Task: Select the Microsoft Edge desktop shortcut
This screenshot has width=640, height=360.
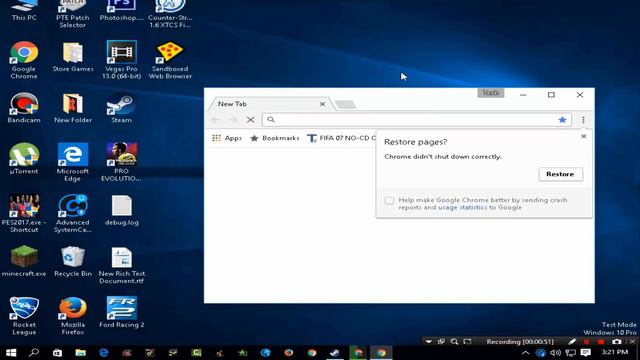Action: click(x=73, y=162)
